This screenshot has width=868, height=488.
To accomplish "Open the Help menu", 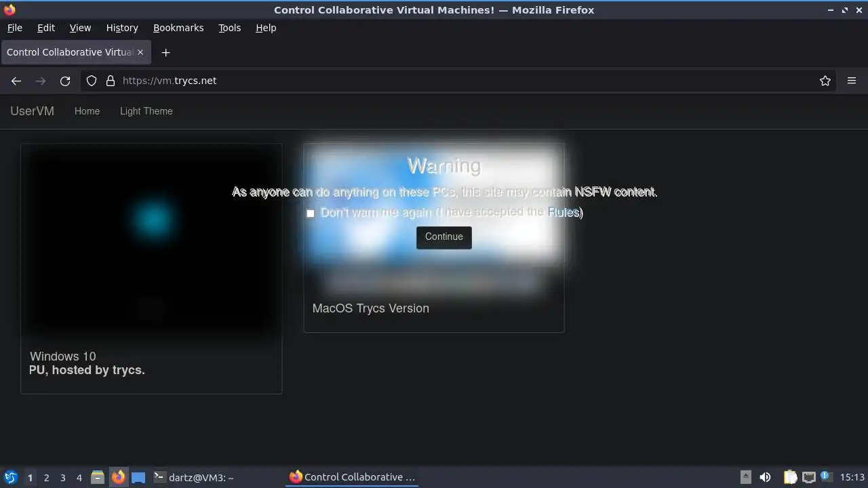I will (266, 28).
